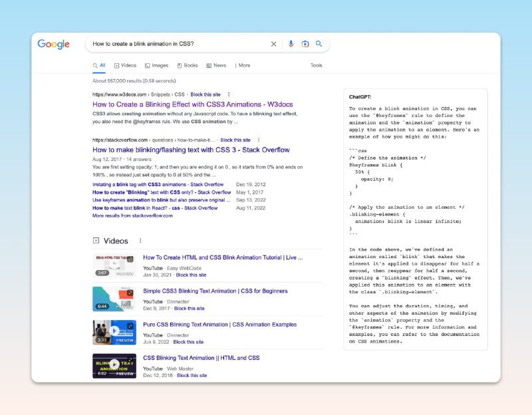The width and height of the screenshot is (532, 415).
Task: Open Tools to filter search results
Action: [316, 65]
